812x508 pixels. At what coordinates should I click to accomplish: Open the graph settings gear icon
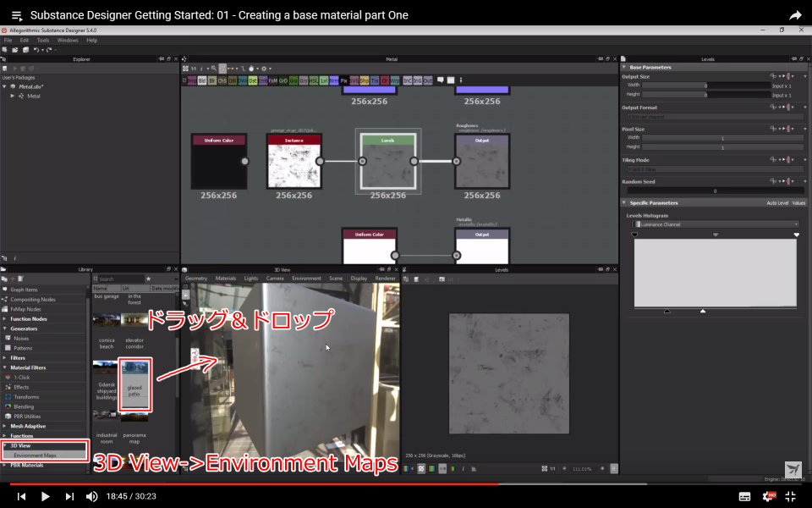click(264, 69)
